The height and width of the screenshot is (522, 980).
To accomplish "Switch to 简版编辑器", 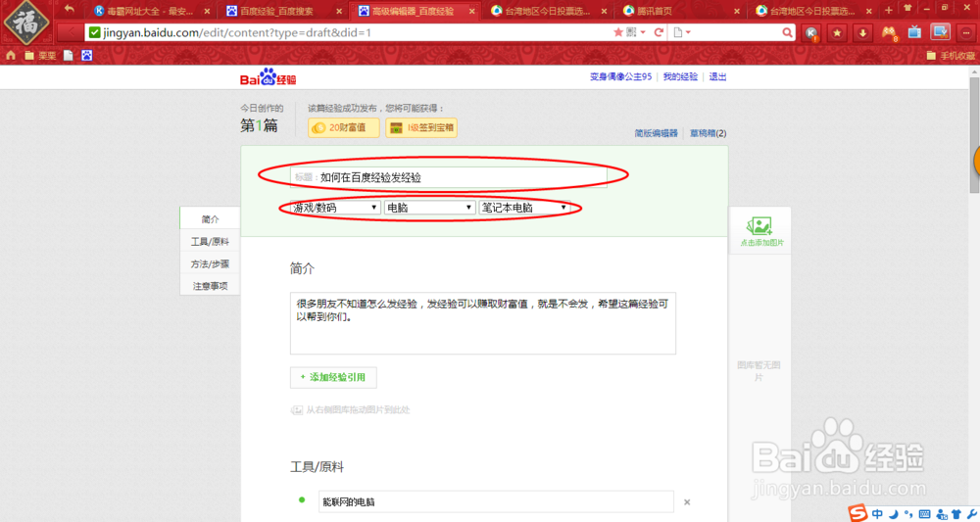I will [657, 133].
